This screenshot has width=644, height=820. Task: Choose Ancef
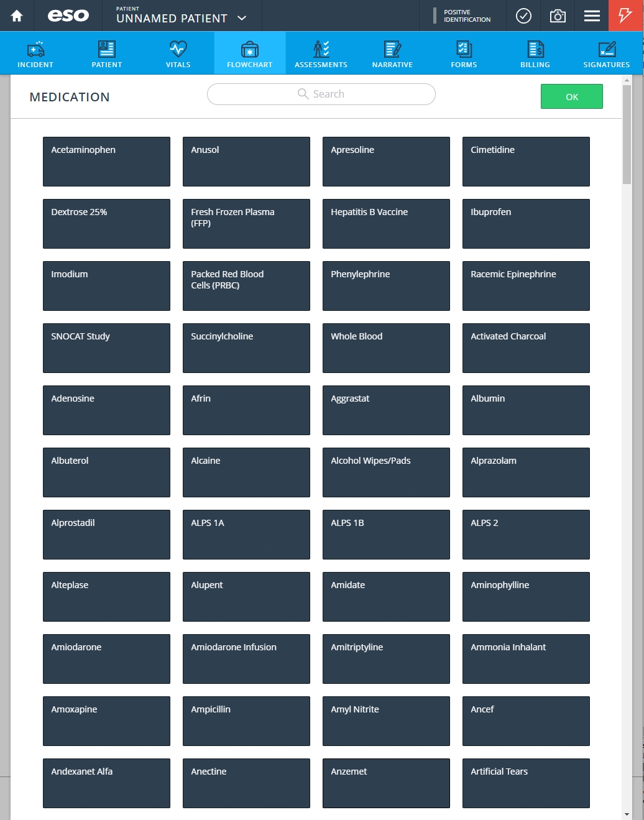pyautogui.click(x=526, y=721)
